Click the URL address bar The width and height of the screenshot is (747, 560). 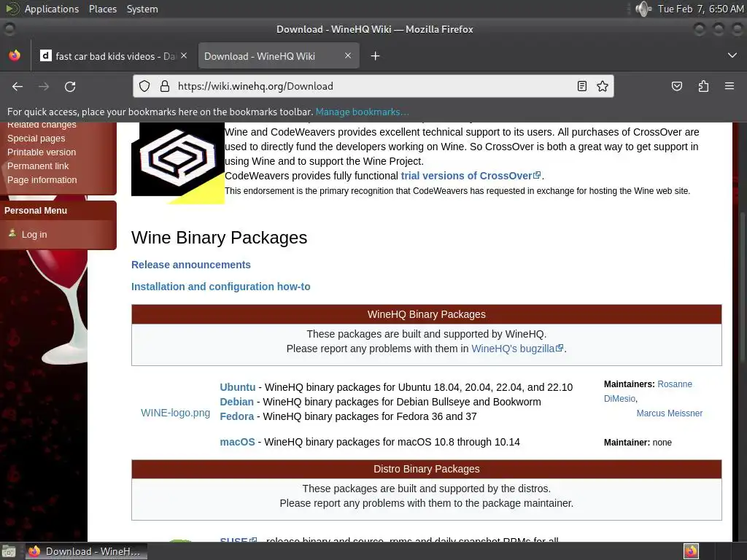[x=373, y=86]
